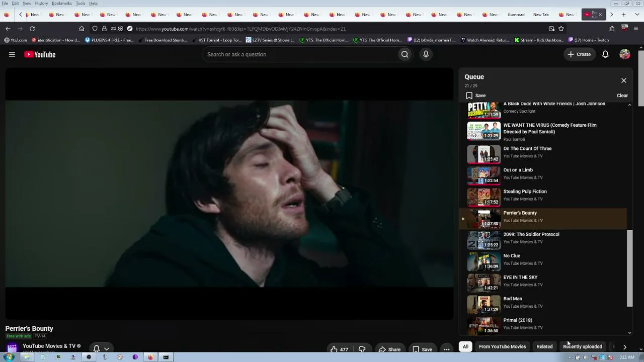This screenshot has height=362, width=644.
Task: Click the YouTube search magnifier button
Action: [405, 54]
